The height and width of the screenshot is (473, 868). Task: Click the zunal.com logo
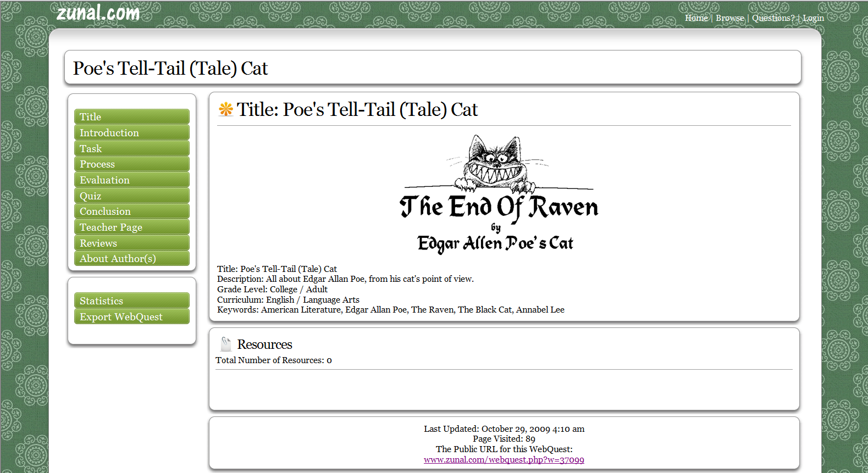(x=98, y=12)
